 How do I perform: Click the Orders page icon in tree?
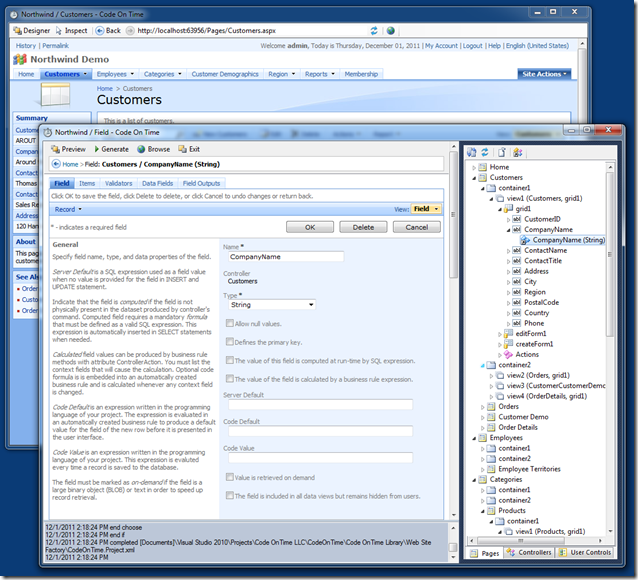[x=492, y=407]
